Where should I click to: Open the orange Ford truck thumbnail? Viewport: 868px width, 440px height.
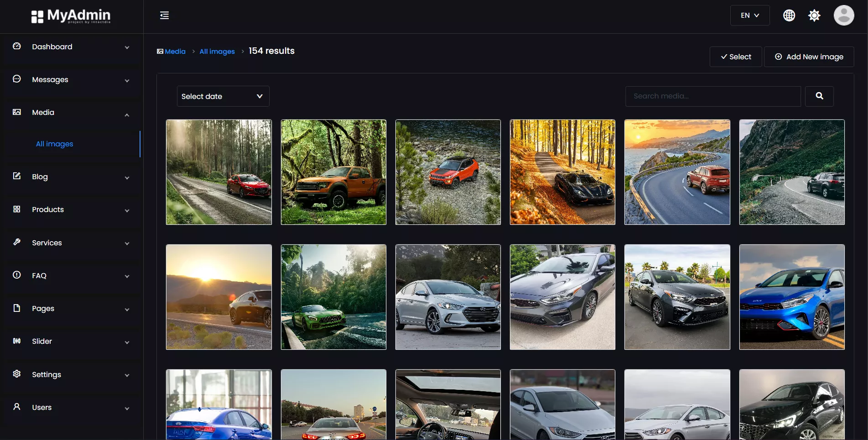point(333,172)
